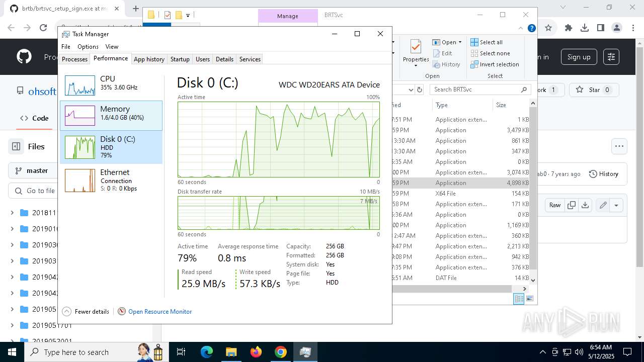Download raw file icon on GitHub

pyautogui.click(x=585, y=205)
